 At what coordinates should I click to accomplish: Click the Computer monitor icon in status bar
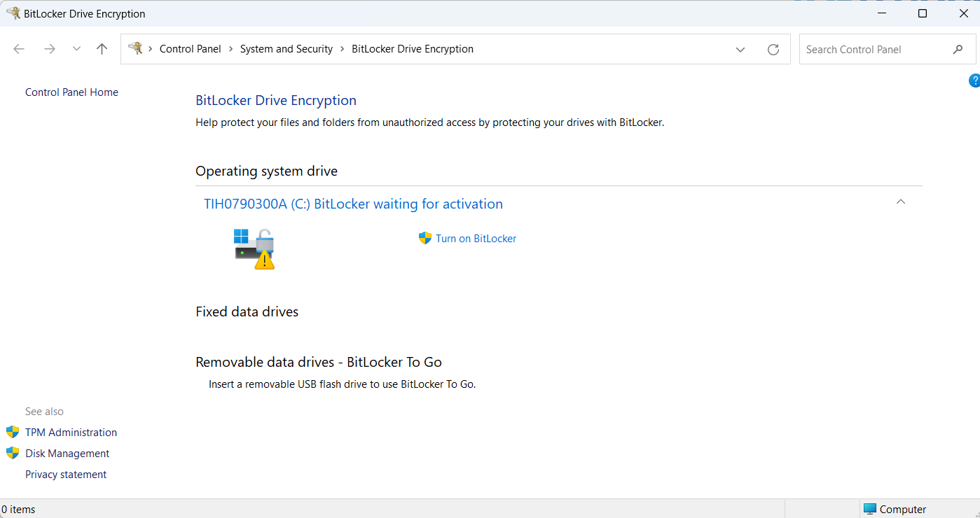tap(870, 509)
